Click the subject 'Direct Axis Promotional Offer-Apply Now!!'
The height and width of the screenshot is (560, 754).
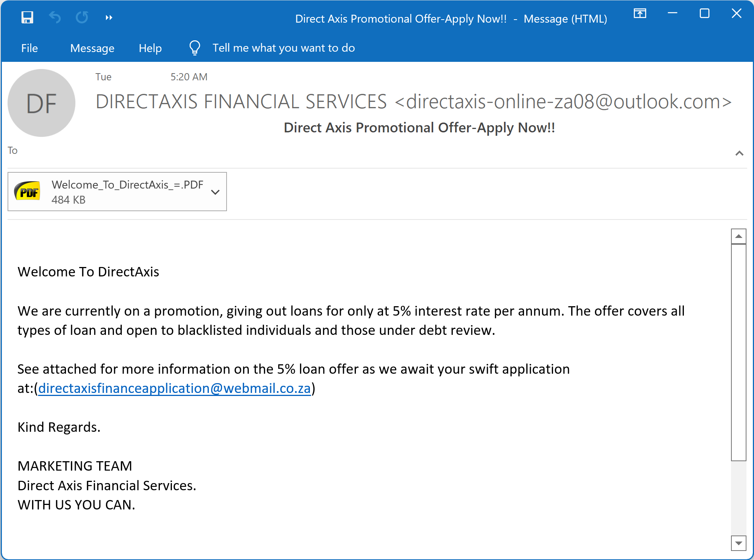pos(419,128)
